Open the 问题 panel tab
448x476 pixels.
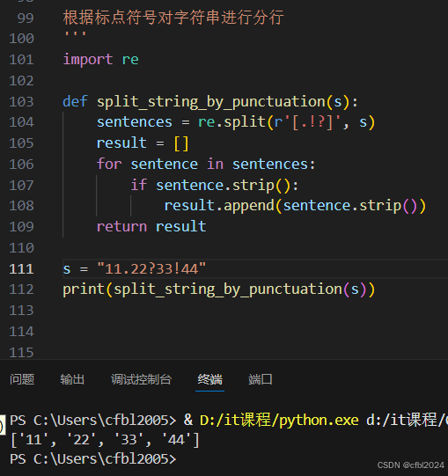22,379
